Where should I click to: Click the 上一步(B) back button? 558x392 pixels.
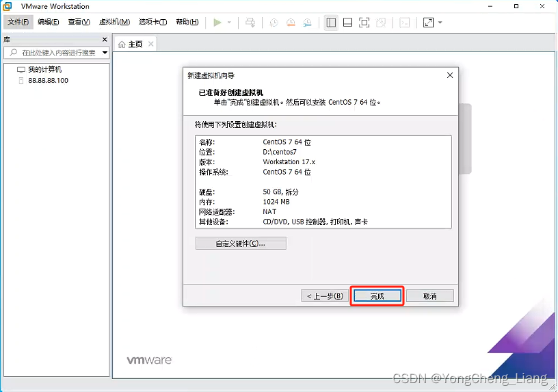pos(325,296)
